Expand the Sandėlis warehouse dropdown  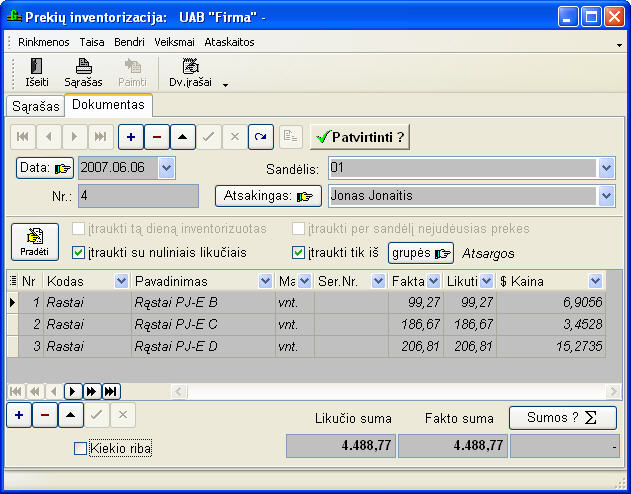[606, 168]
